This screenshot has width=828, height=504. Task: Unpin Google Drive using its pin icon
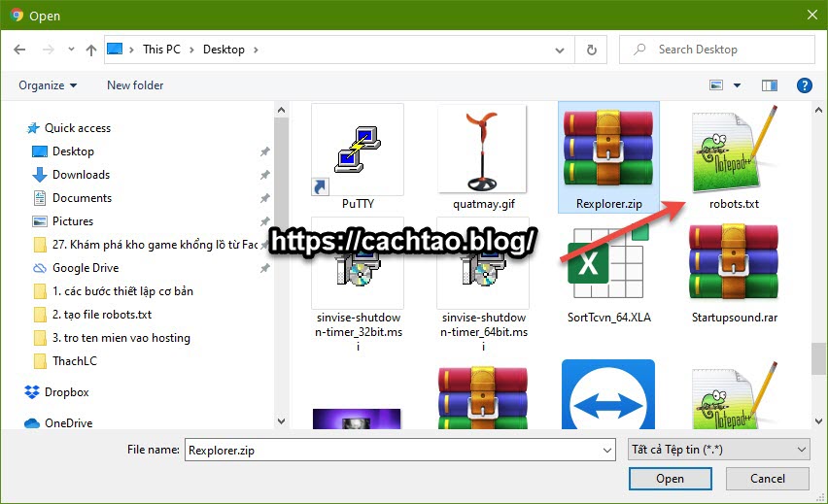(x=265, y=268)
